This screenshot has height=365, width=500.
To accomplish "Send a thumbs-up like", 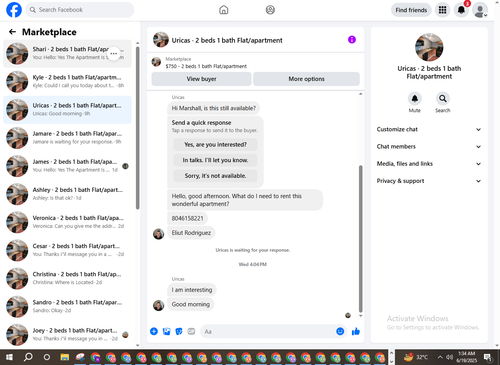I will pos(356,331).
